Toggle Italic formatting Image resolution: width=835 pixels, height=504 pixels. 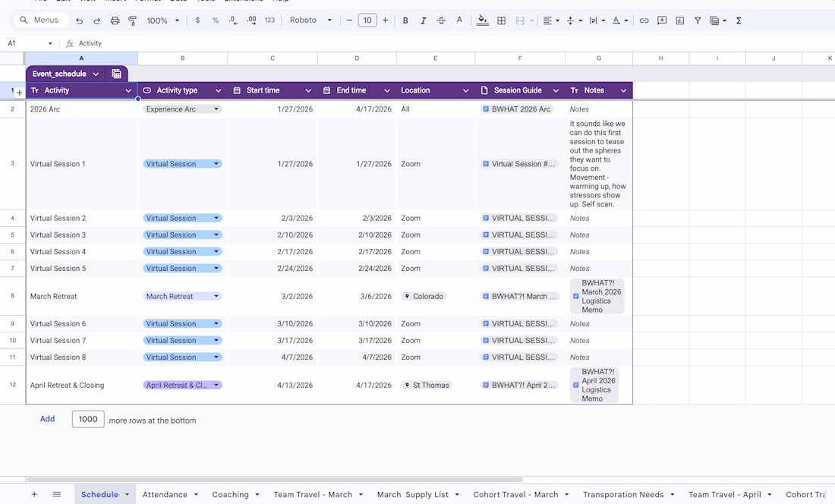click(424, 20)
